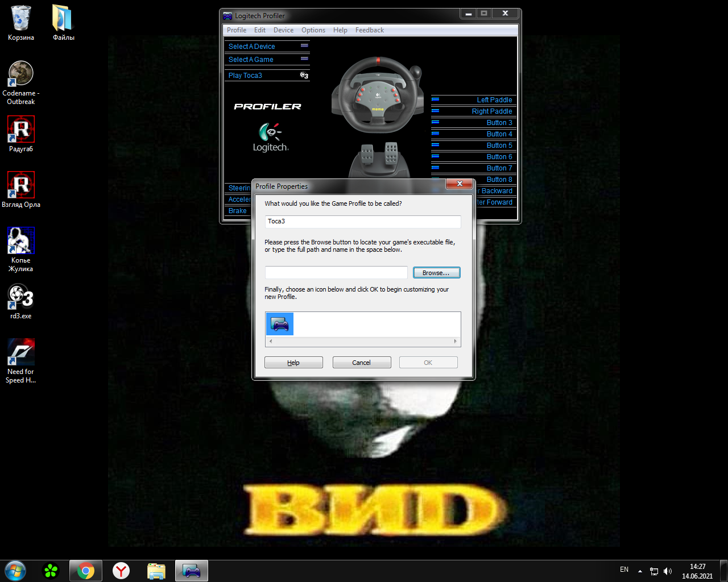The width and height of the screenshot is (728, 582).
Task: Focus the Game Profile name field containing Toca3
Action: 363,222
